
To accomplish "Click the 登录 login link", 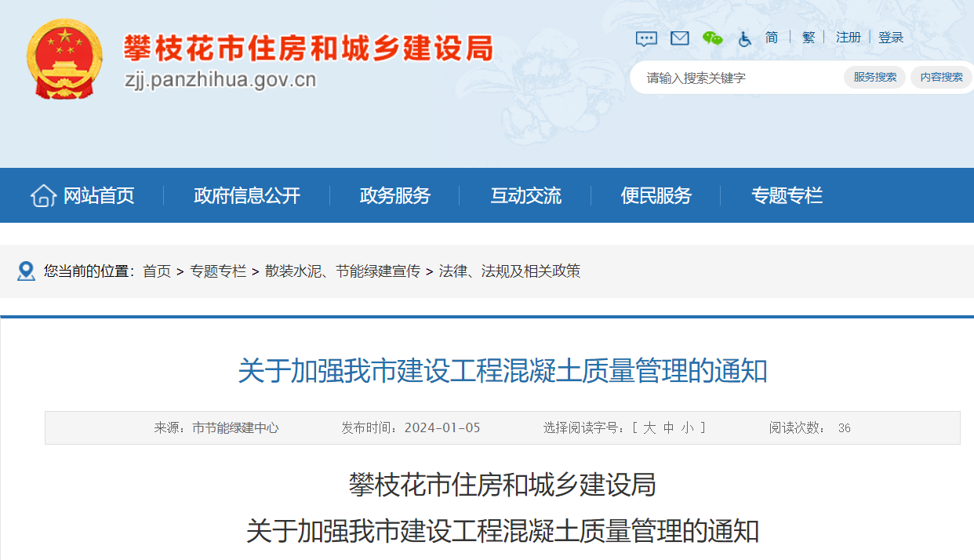I will (x=892, y=38).
